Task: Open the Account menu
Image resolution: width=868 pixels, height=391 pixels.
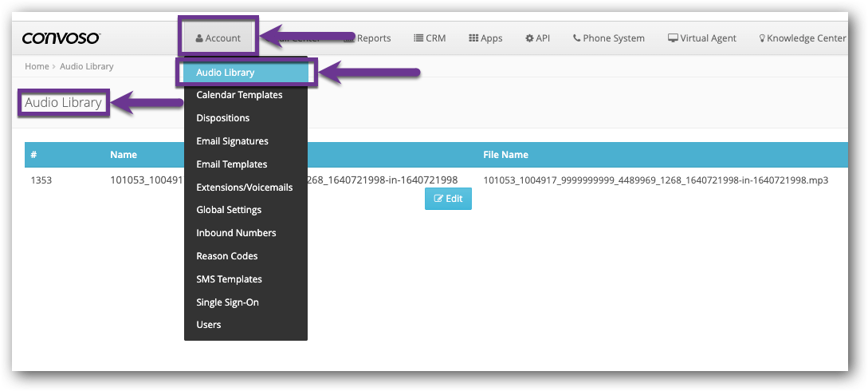Action: (x=218, y=38)
